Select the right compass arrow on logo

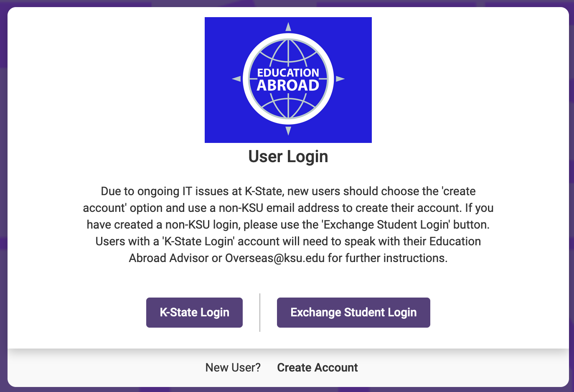tap(340, 79)
